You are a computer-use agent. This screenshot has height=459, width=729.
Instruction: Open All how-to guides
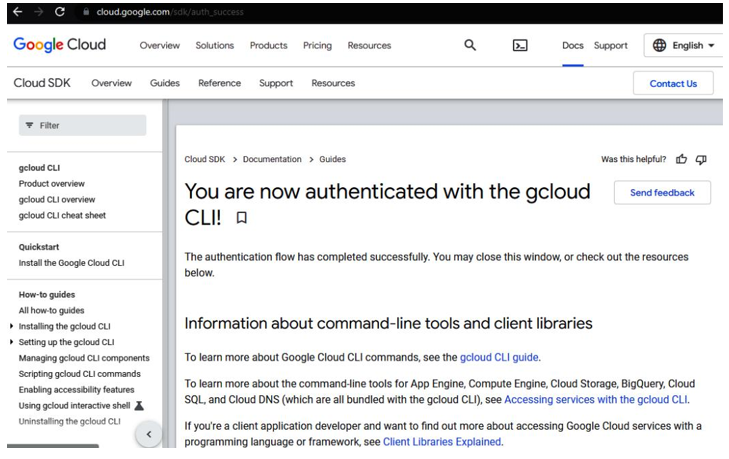(x=51, y=310)
